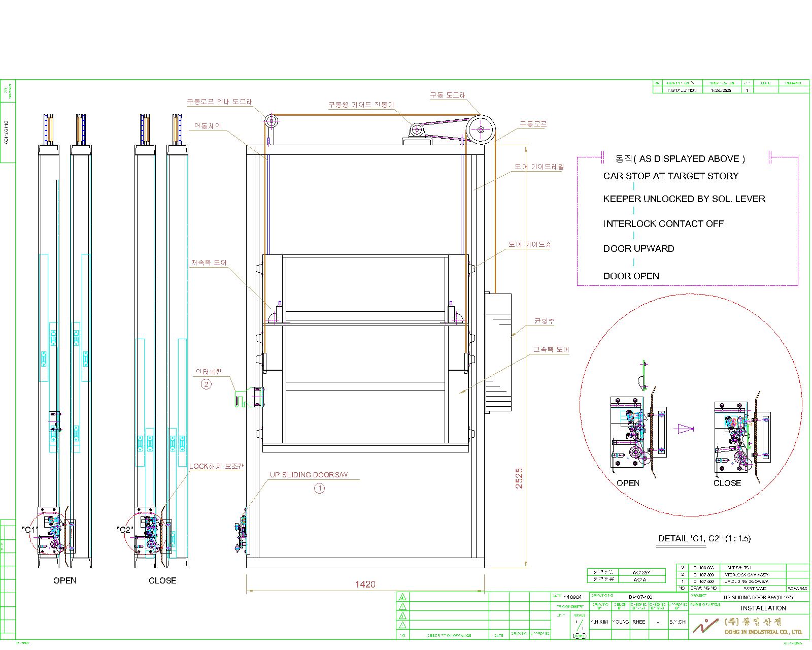Click the geared motor pulley on the frame
The width and height of the screenshot is (812, 650).
[417, 131]
